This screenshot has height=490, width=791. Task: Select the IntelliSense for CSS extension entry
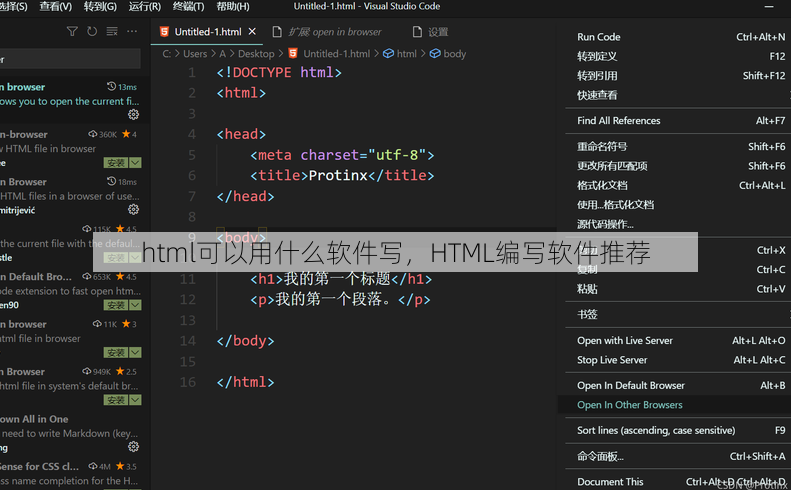71,474
